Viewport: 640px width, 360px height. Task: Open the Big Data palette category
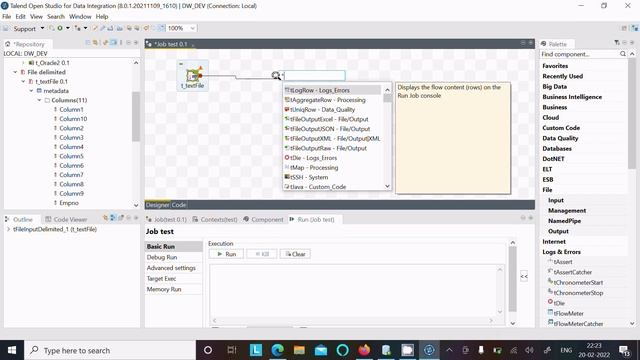(554, 87)
